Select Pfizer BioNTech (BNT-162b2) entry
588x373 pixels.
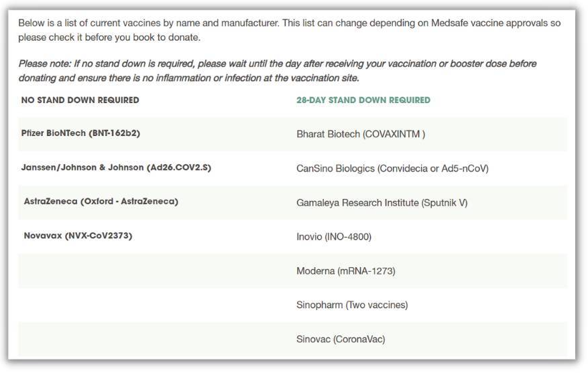pos(80,133)
